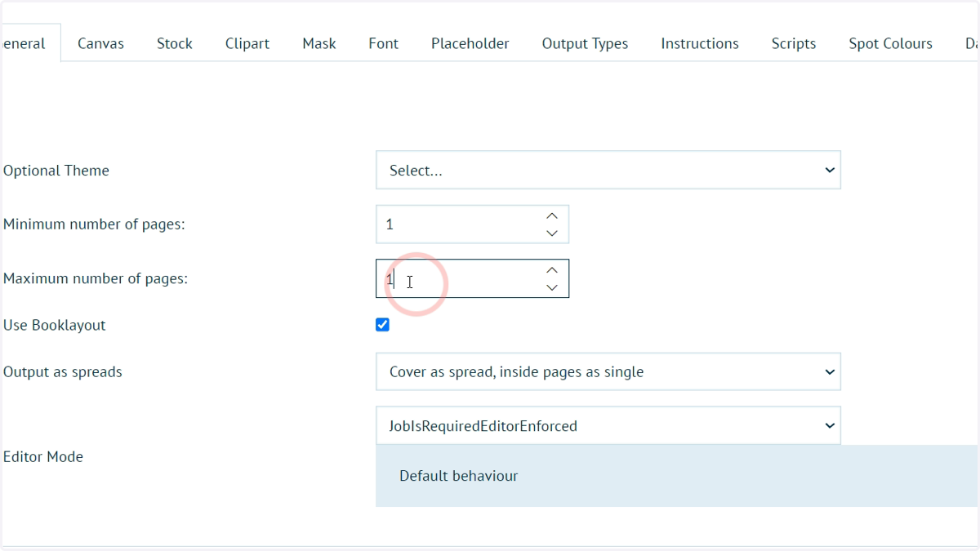Open the Output as spreads dropdown
Viewport: 980px width, 551px height.
pyautogui.click(x=608, y=371)
